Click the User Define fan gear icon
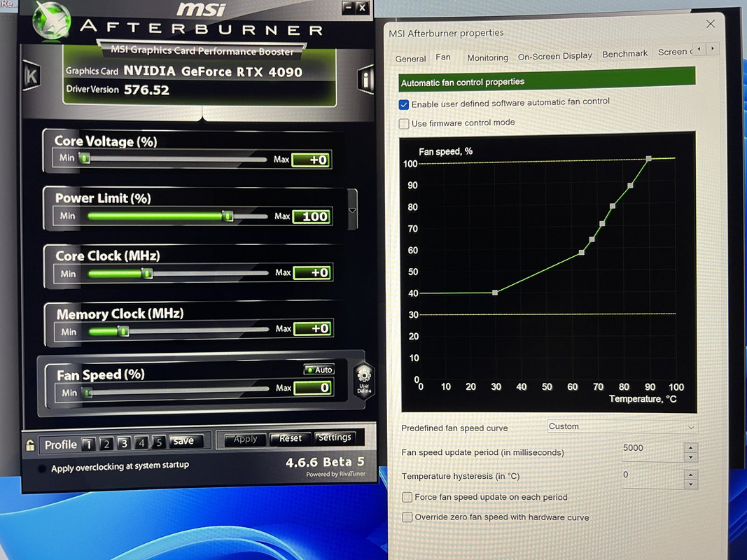The height and width of the screenshot is (560, 747). tap(364, 379)
